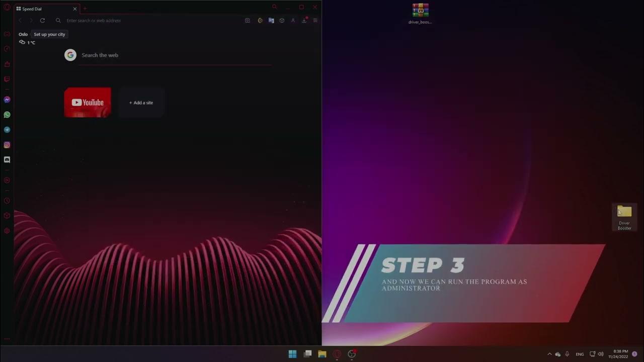This screenshot has width=644, height=362.
Task: Open Settings gear icon in Opera sidebar
Action: pyautogui.click(x=7, y=231)
